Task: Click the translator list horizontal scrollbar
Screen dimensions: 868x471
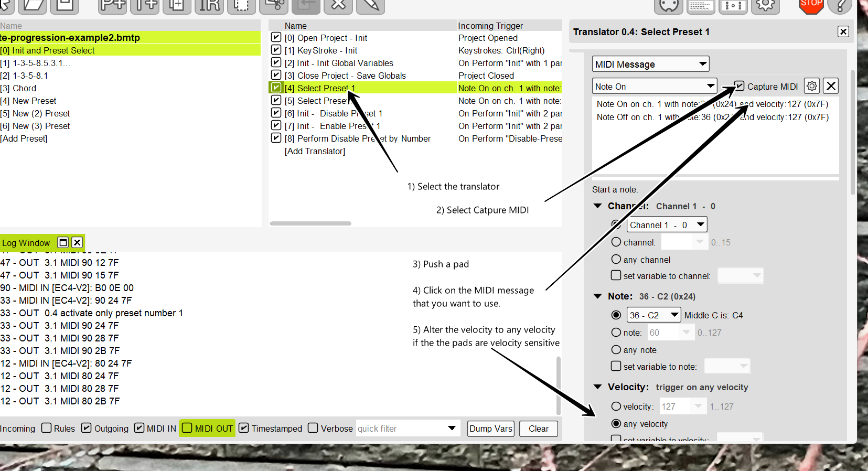Action: 310,223
